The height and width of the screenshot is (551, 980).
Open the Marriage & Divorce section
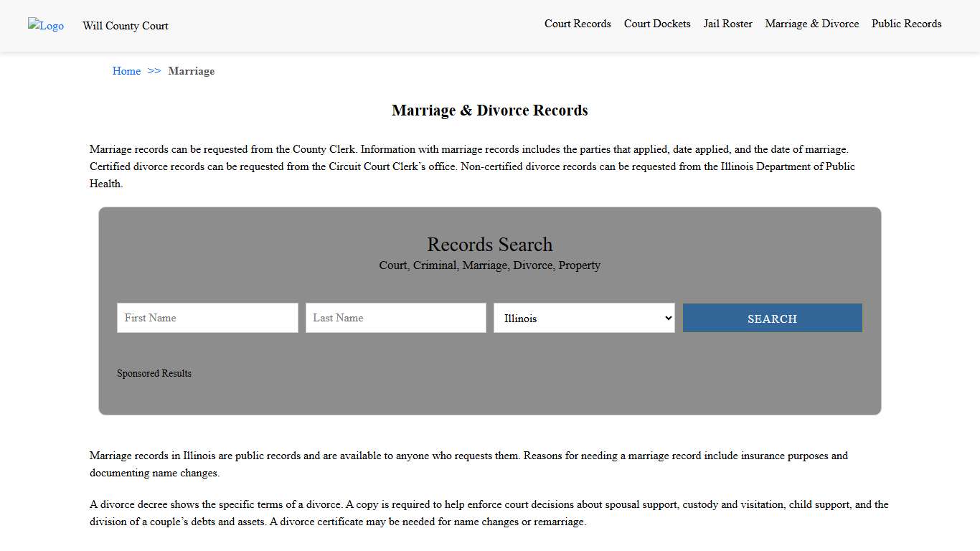click(x=811, y=24)
